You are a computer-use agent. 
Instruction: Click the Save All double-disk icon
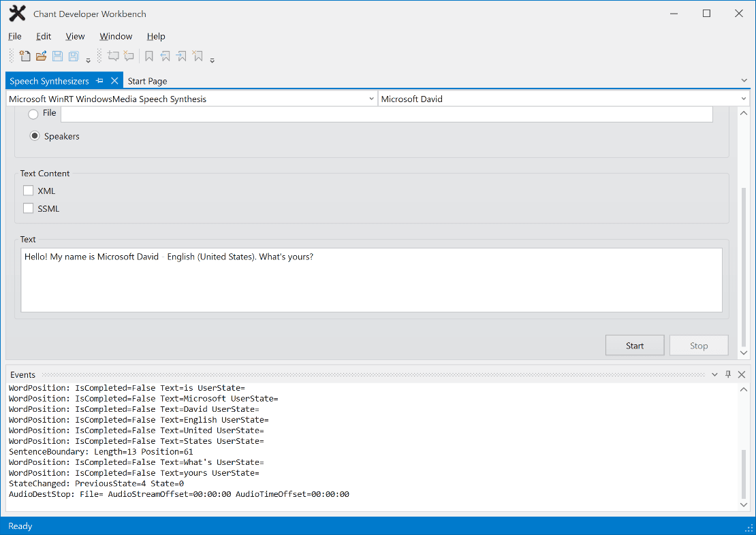click(74, 56)
